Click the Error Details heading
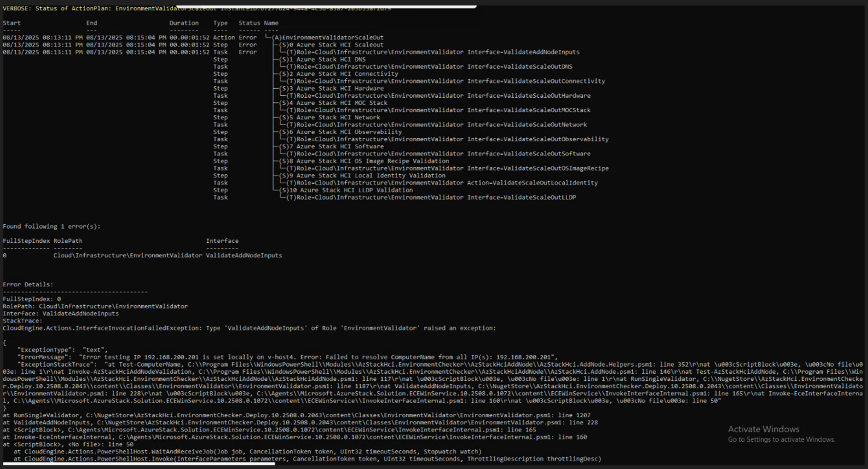Image resolution: width=868 pixels, height=469 pixels. tap(28, 284)
